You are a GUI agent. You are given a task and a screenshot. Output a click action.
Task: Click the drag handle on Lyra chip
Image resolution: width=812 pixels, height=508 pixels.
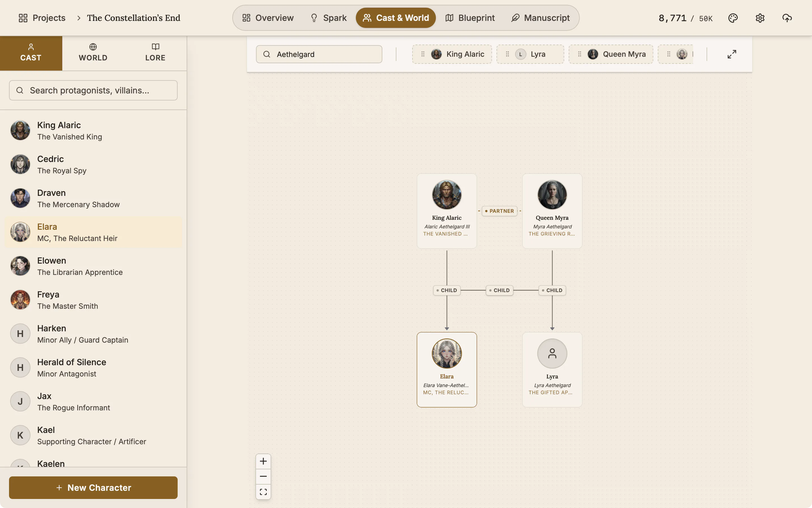click(507, 54)
